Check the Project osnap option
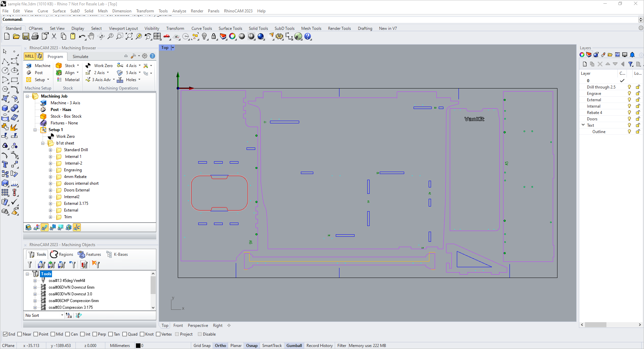This screenshot has width=644, height=349. pyautogui.click(x=177, y=334)
